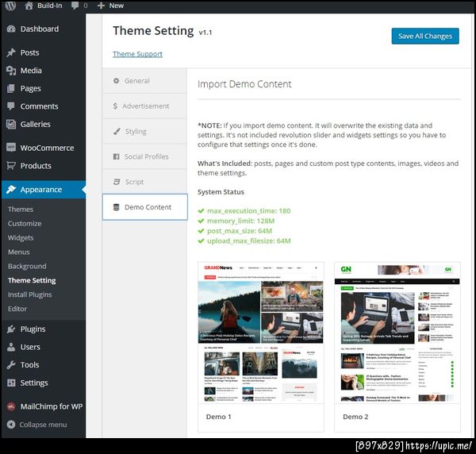Open the Dashboard menu label

pos(40,29)
